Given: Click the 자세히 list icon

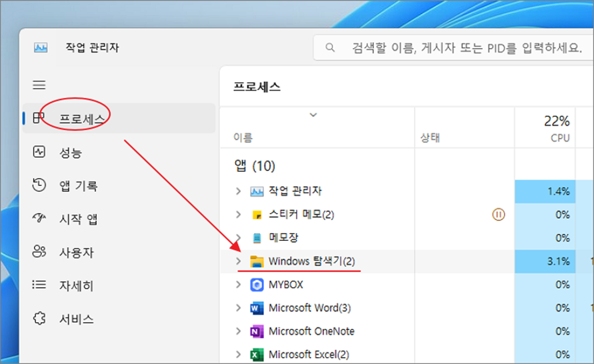Looking at the screenshot, I should click(38, 285).
